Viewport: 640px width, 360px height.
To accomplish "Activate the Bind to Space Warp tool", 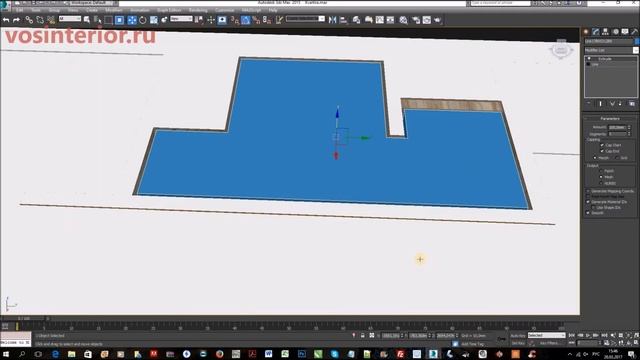I will pyautogui.click(x=51, y=20).
